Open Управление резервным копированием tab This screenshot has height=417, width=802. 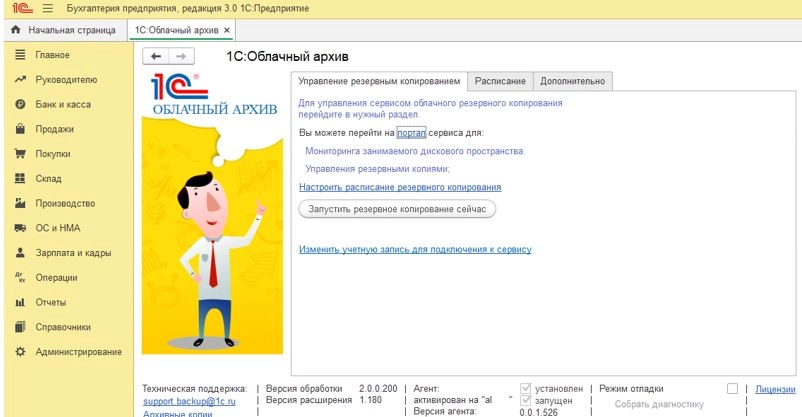pyautogui.click(x=379, y=81)
